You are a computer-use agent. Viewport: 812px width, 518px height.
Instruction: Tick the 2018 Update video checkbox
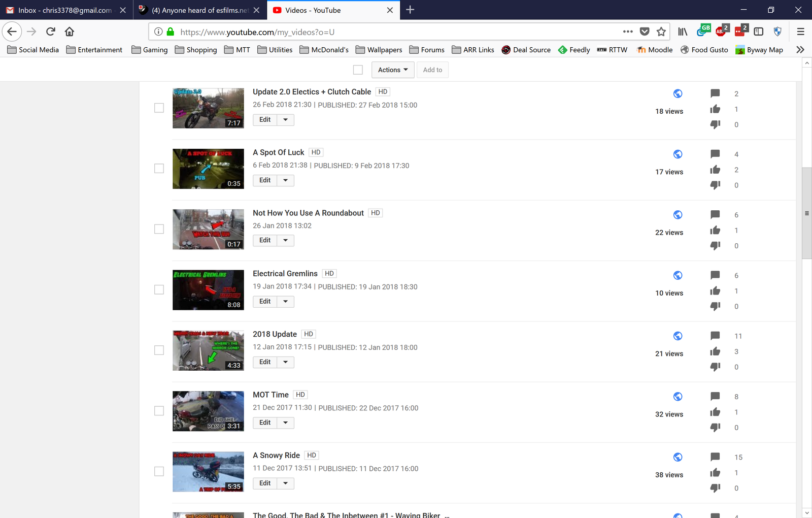click(159, 350)
